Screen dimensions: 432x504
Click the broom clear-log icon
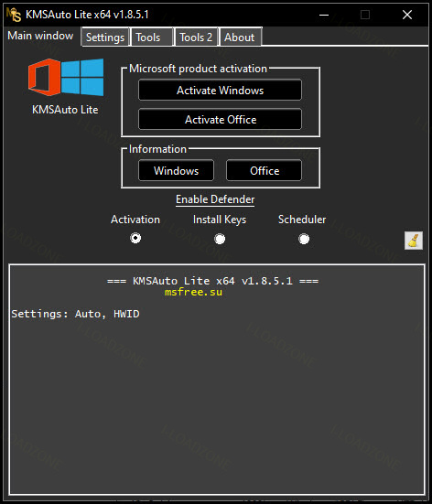[x=414, y=241]
